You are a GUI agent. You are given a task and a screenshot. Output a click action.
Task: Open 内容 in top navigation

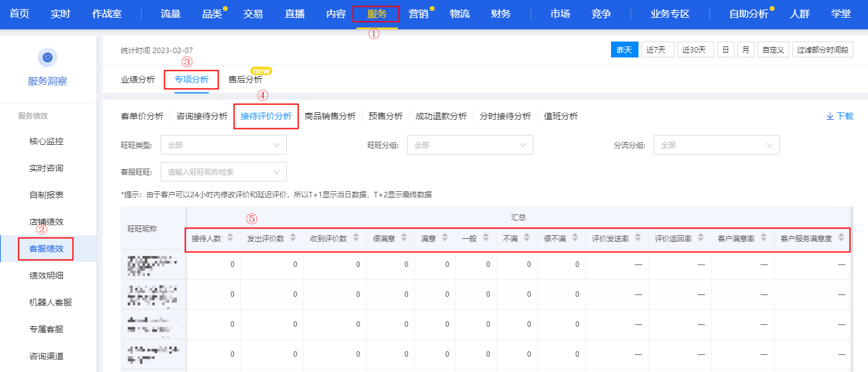(336, 13)
